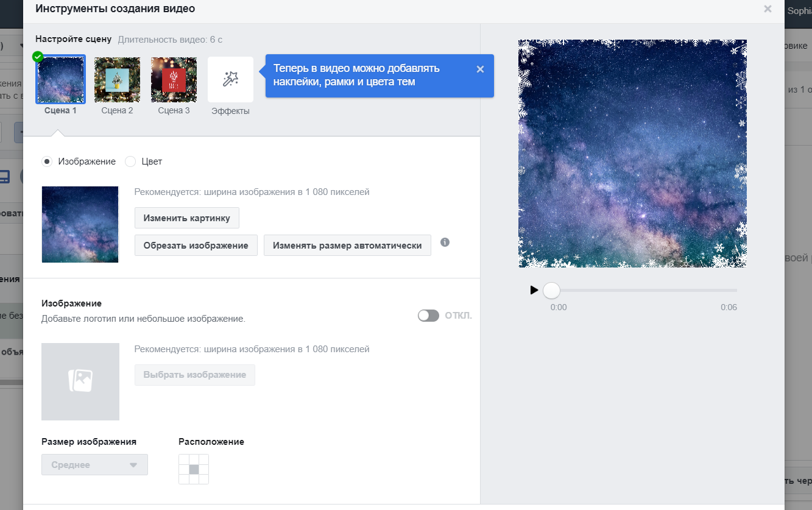Viewport: 812px width, 510px height.
Task: Click the Изменить картинку button
Action: (187, 218)
